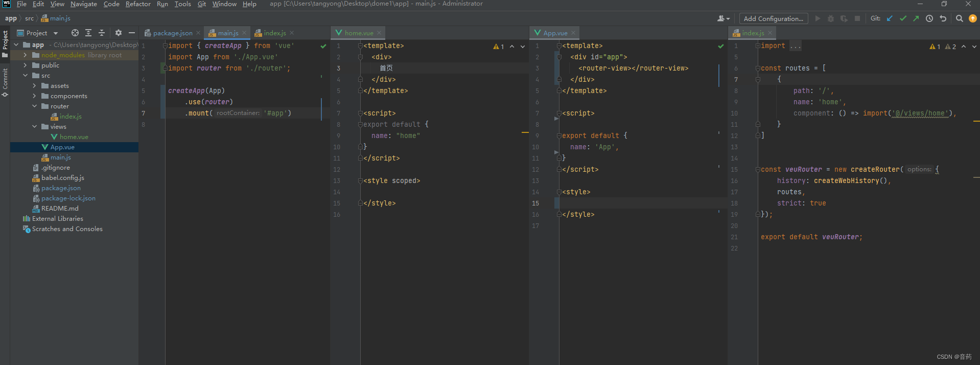Expand the public folder
This screenshot has width=980, height=365.
(x=25, y=65)
